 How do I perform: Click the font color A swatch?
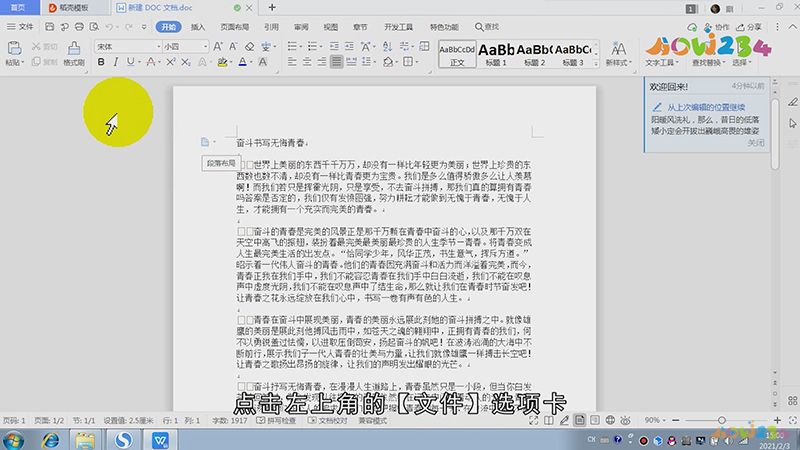click(x=242, y=62)
